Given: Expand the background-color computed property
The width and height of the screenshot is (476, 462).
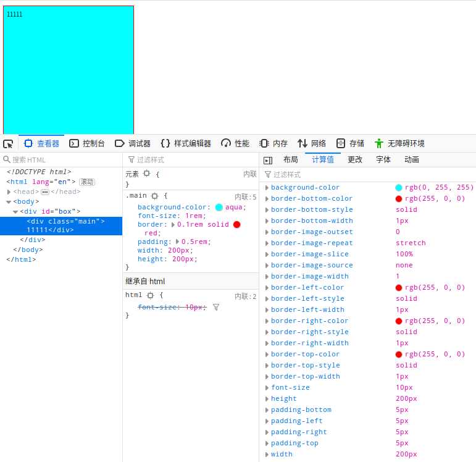Looking at the screenshot, I should point(267,188).
